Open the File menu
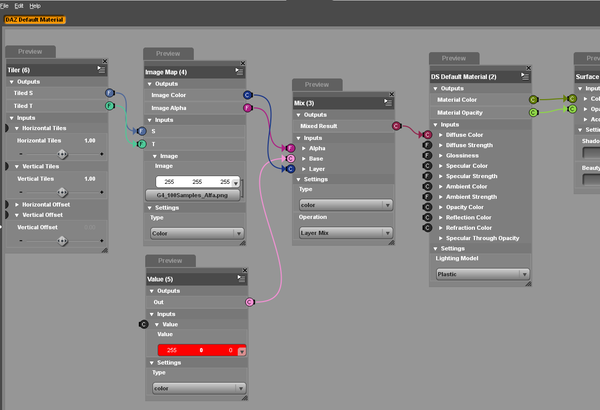Screen dimensions: 600x410 [x=4, y=6]
